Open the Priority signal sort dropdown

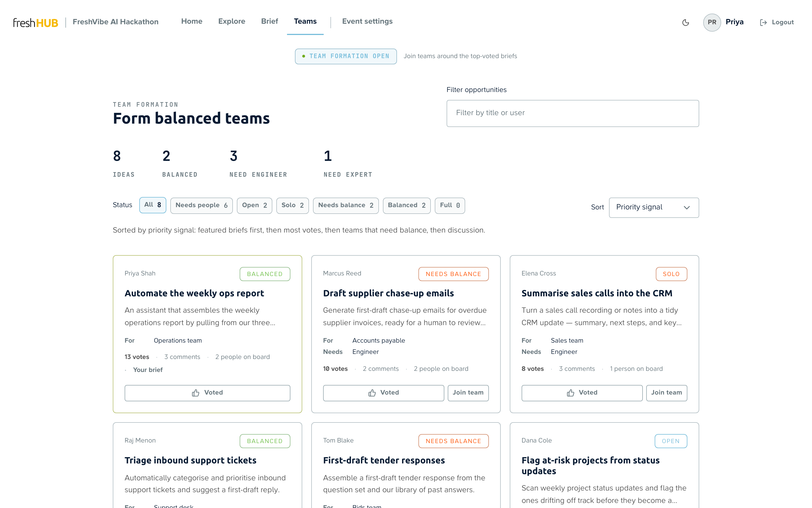[x=654, y=207]
